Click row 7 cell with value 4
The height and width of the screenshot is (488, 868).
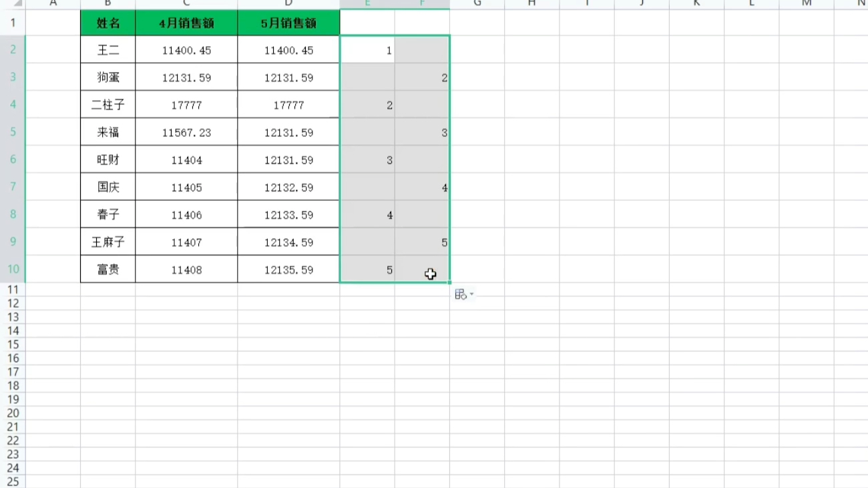422,187
